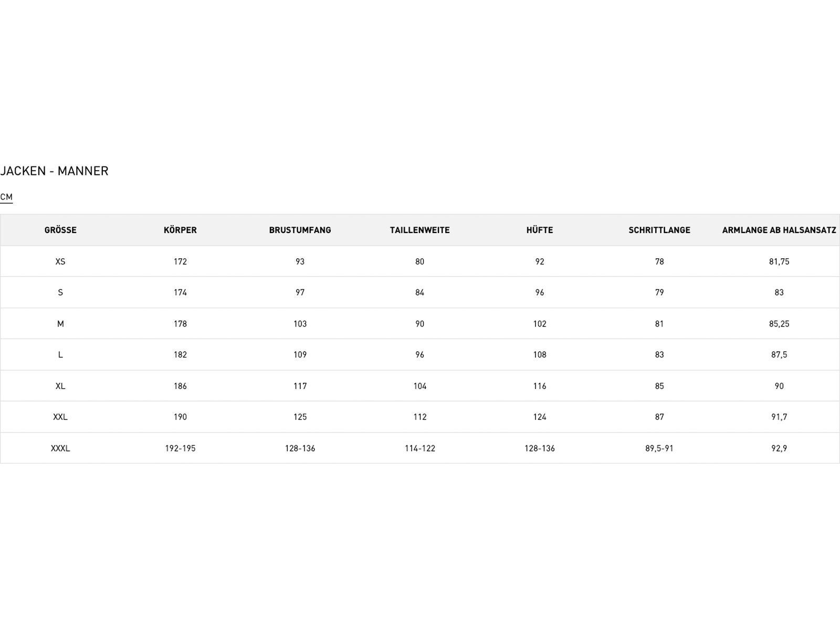Select the M size row label
The image size is (840, 630).
tap(60, 324)
